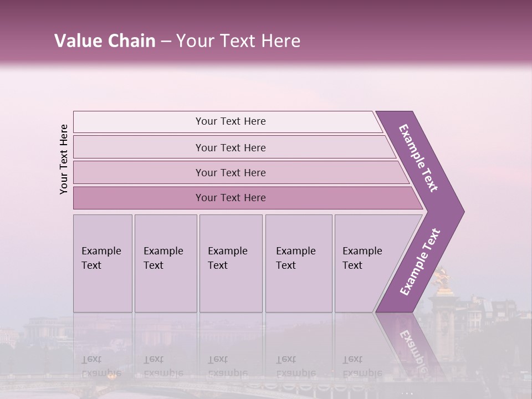The height and width of the screenshot is (399, 532).
Task: Select the darkest bottom horizontal bar
Action: [x=231, y=198]
